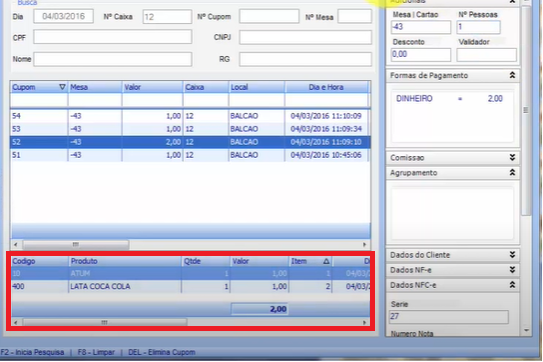Click the CPF input field

point(113,37)
